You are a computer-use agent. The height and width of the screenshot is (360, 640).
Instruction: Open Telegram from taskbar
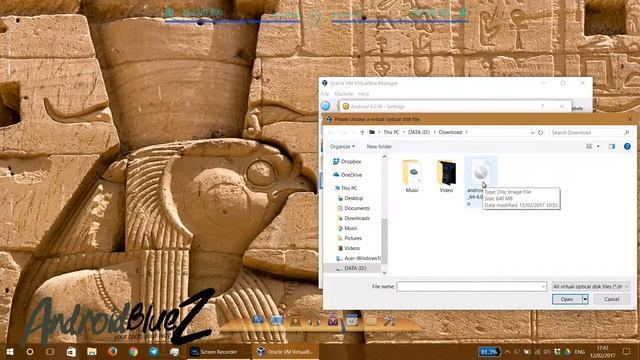pos(154,351)
